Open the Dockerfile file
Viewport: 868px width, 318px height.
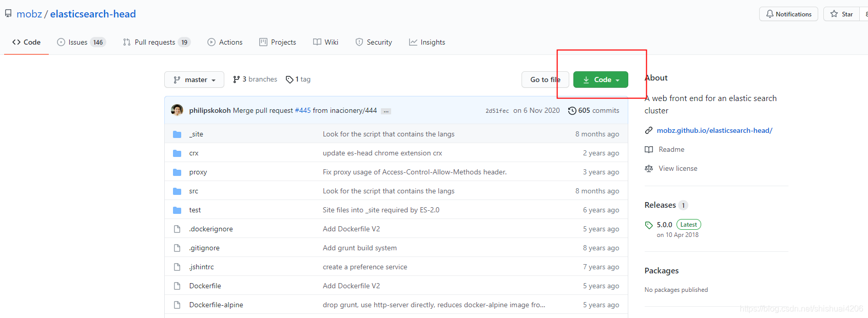point(205,286)
